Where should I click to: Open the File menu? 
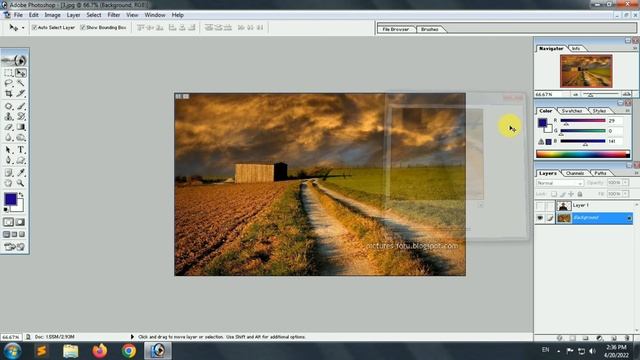(x=18, y=15)
